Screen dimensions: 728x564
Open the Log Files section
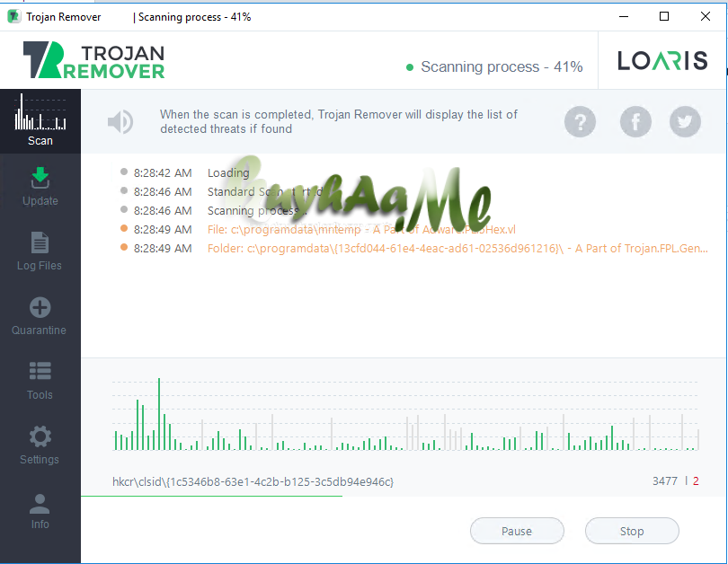[40, 251]
